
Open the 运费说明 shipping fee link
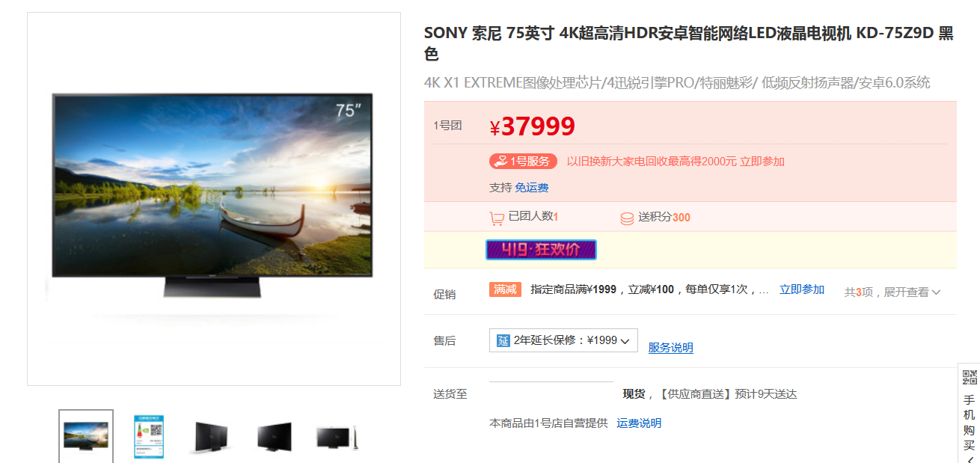tap(639, 423)
